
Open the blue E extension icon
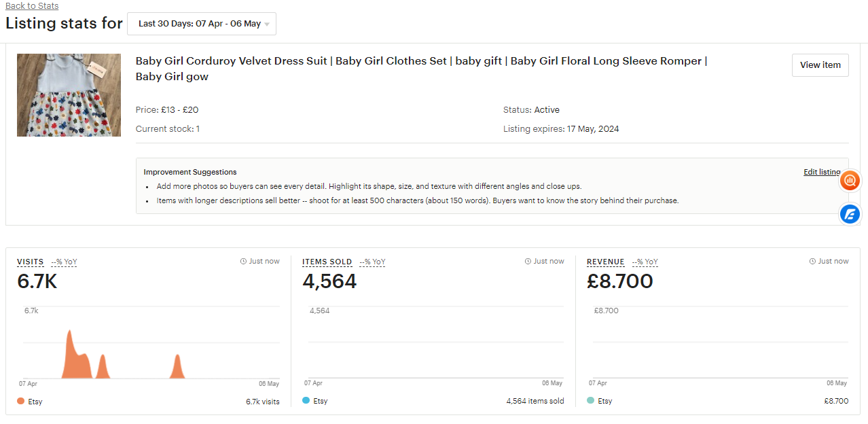(850, 214)
